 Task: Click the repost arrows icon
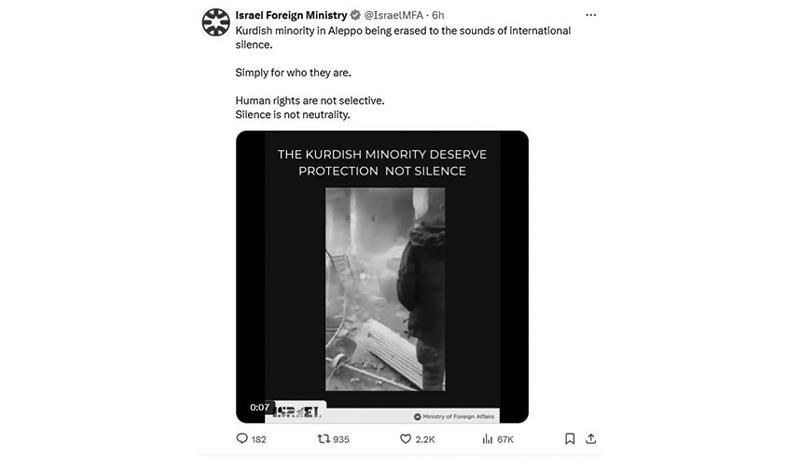pos(323,439)
